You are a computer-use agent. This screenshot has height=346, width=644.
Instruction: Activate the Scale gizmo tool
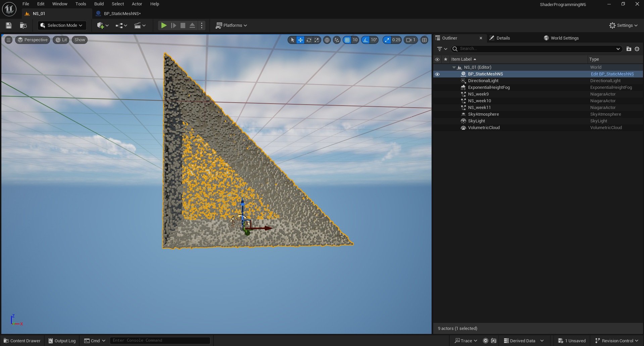pyautogui.click(x=317, y=40)
